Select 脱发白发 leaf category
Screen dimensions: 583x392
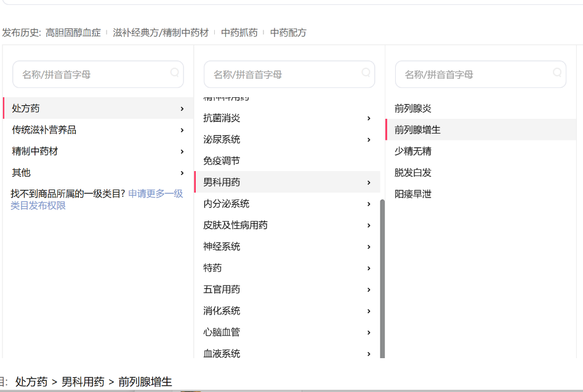pyautogui.click(x=413, y=173)
